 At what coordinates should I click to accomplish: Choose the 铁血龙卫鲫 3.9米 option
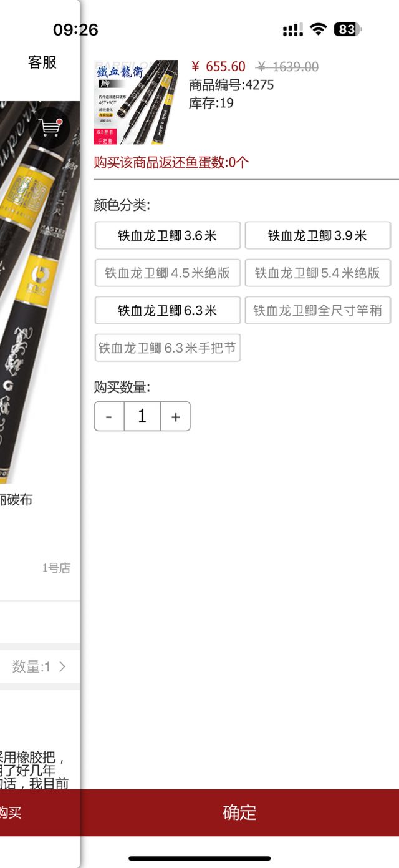(317, 235)
